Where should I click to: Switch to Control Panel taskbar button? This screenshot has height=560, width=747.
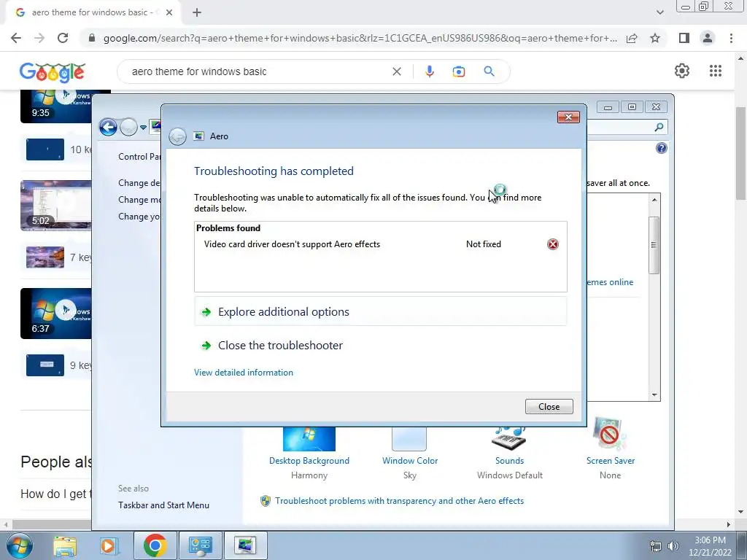(x=200, y=545)
